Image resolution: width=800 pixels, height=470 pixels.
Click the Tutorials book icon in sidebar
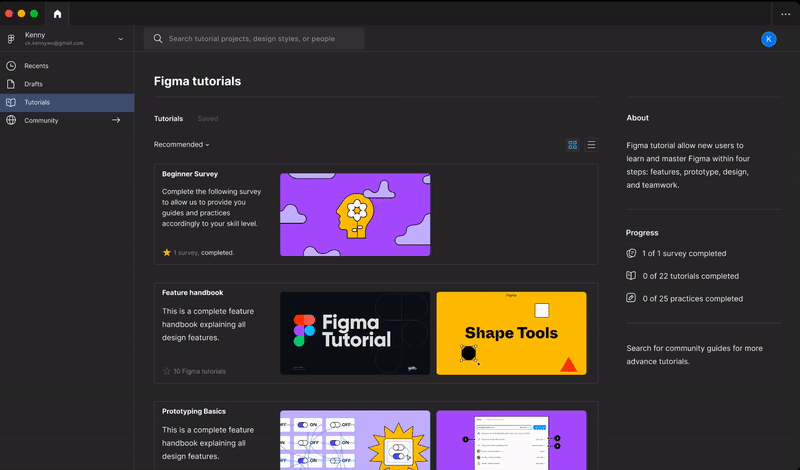coord(11,103)
